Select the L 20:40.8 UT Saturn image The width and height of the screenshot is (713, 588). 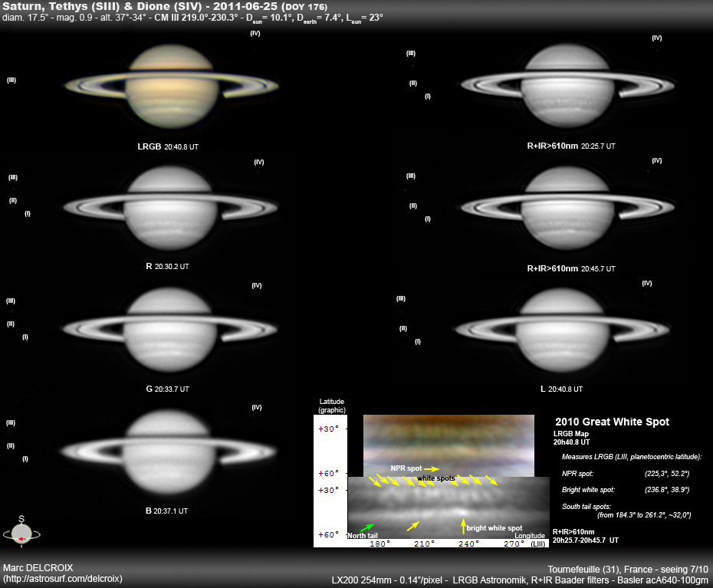562,330
